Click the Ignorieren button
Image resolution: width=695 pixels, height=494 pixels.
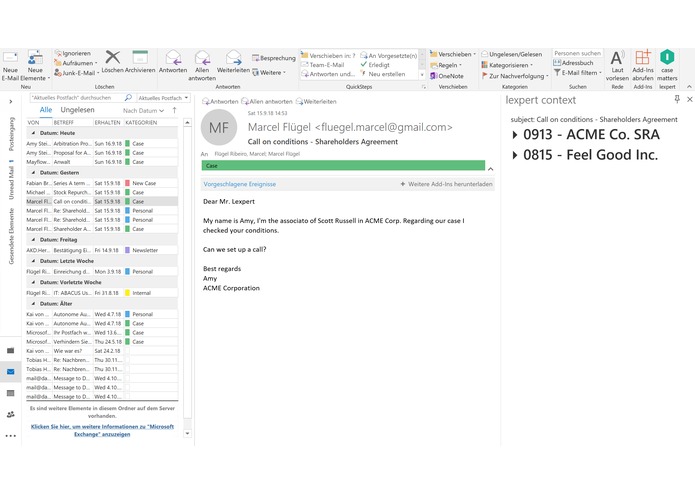click(73, 53)
